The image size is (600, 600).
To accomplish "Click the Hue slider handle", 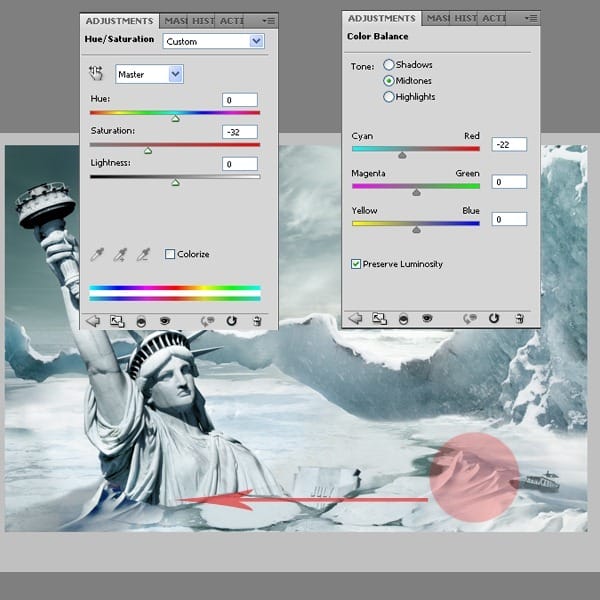I will [x=175, y=119].
